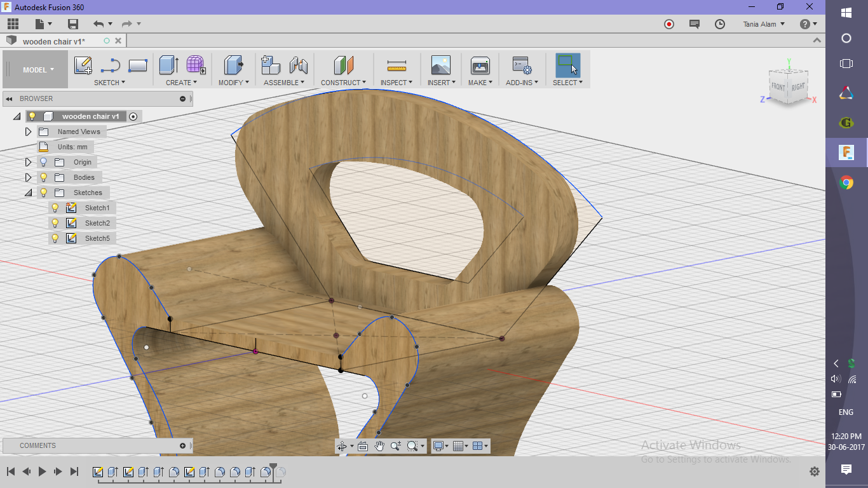Jump to the timeline beginning

click(x=11, y=471)
